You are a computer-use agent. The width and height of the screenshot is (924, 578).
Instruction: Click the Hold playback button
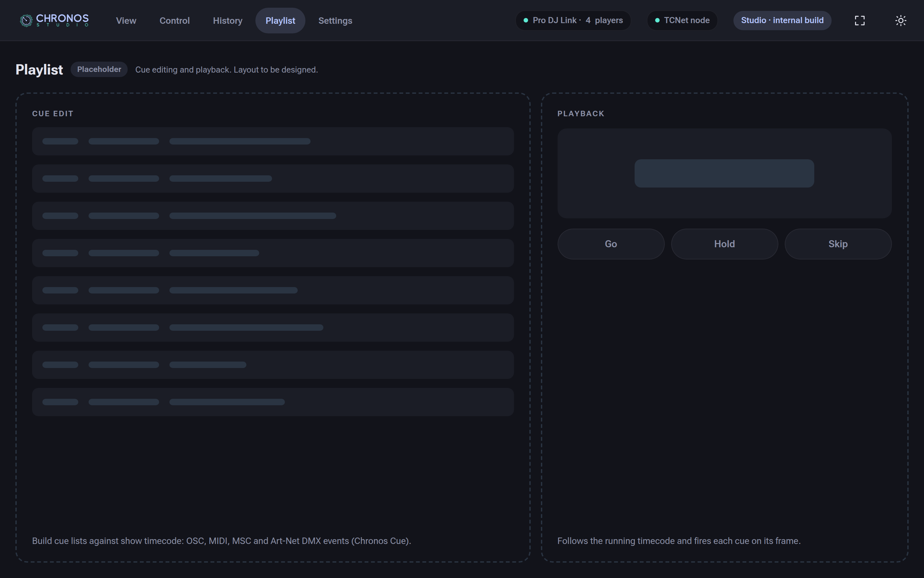[724, 244]
